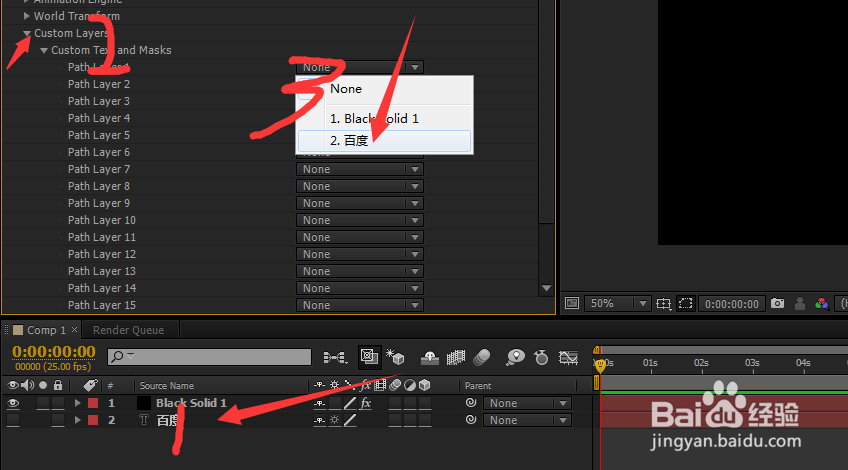Image resolution: width=848 pixels, height=470 pixels.
Task: Click the fx switch column header icon
Action: coord(366,385)
